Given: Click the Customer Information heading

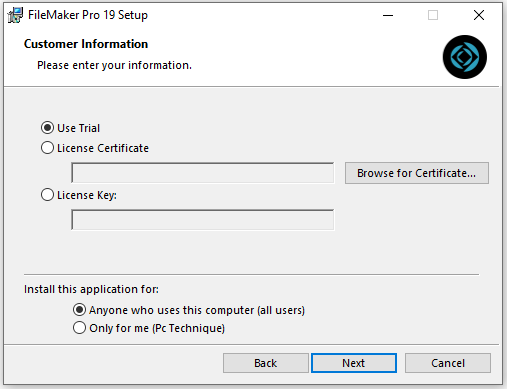Looking at the screenshot, I should (86, 44).
